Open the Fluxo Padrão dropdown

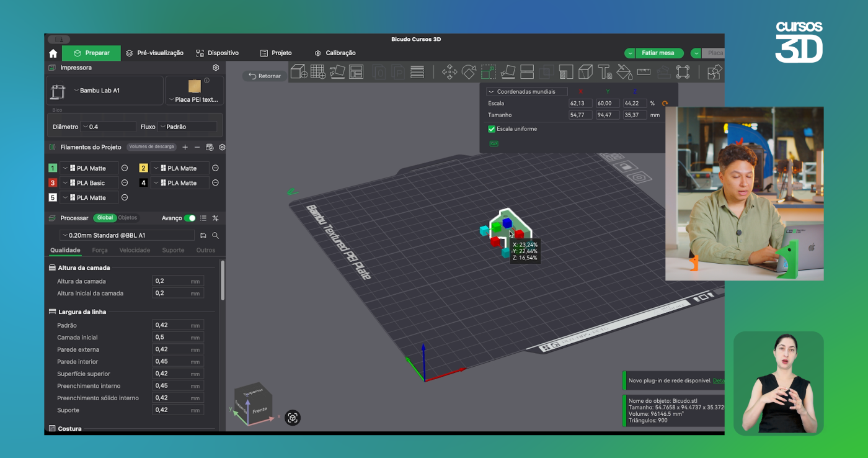[187, 127]
